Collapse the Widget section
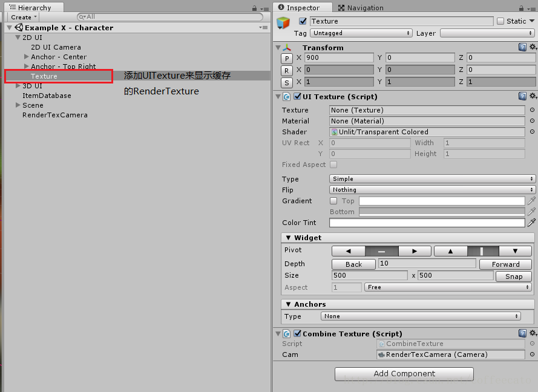This screenshot has width=538, height=392. pos(288,238)
